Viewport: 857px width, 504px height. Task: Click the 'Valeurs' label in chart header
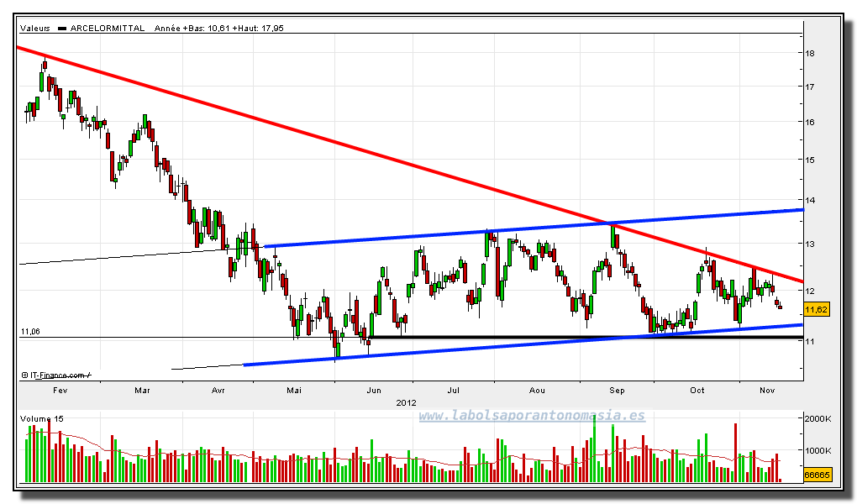(x=35, y=28)
